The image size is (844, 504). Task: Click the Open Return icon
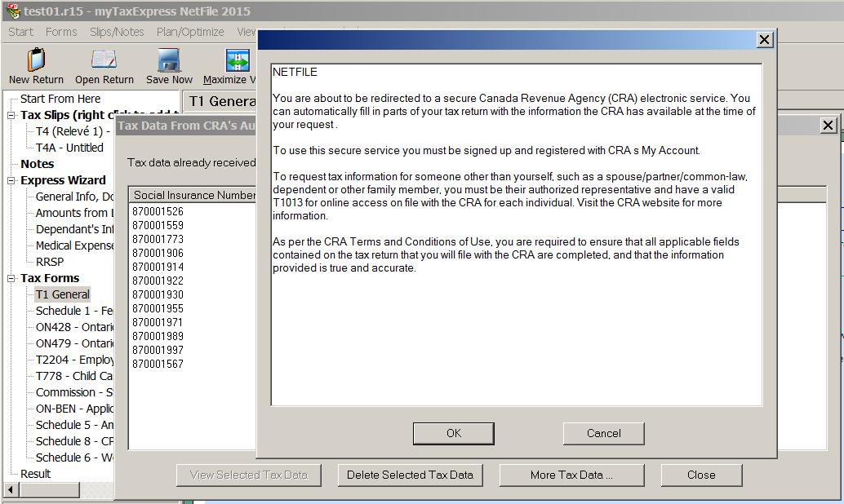104,60
